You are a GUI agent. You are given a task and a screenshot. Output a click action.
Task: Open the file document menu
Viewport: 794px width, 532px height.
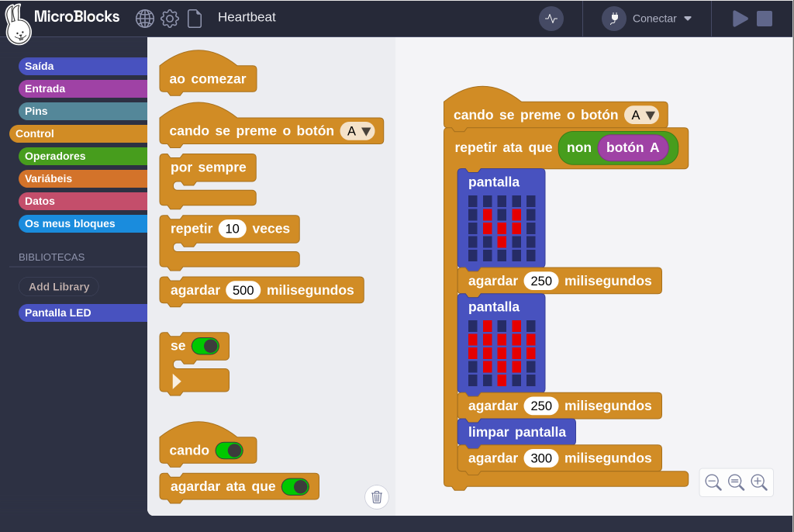(195, 19)
